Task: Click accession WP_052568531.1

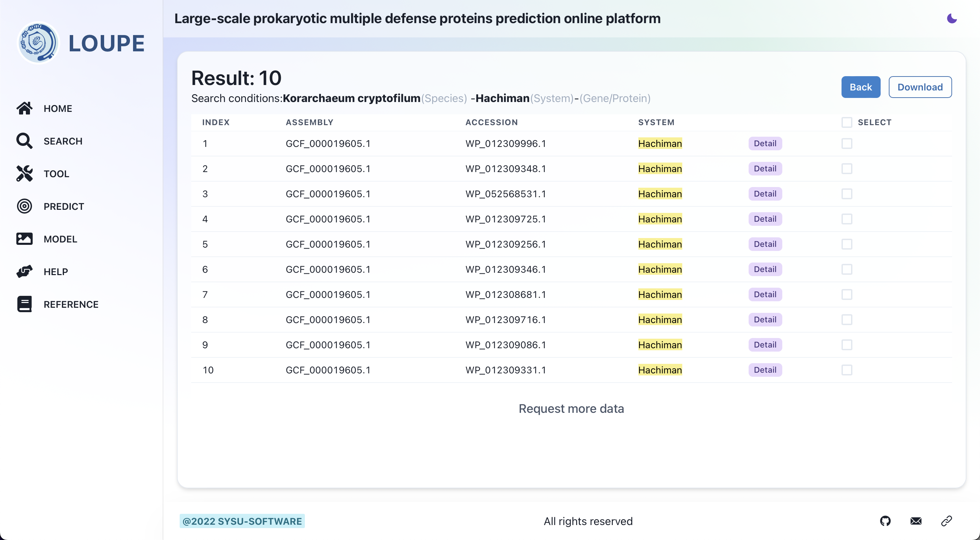Action: tap(506, 193)
